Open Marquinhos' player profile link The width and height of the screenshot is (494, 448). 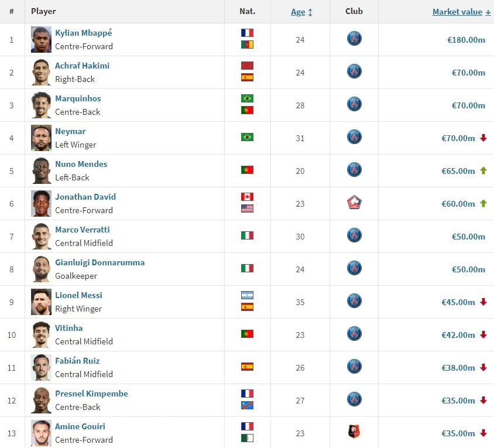78,98
